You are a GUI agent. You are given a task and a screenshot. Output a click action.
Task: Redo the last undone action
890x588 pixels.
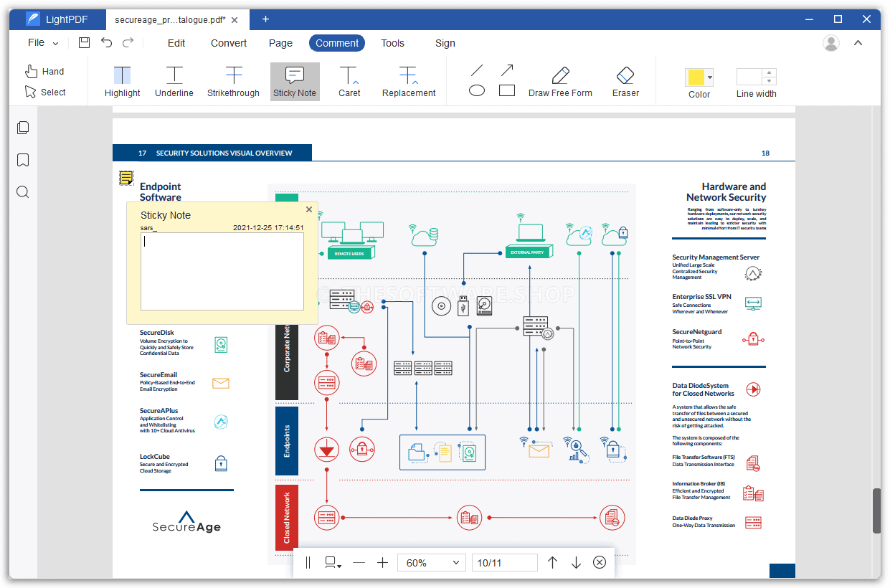pos(128,43)
